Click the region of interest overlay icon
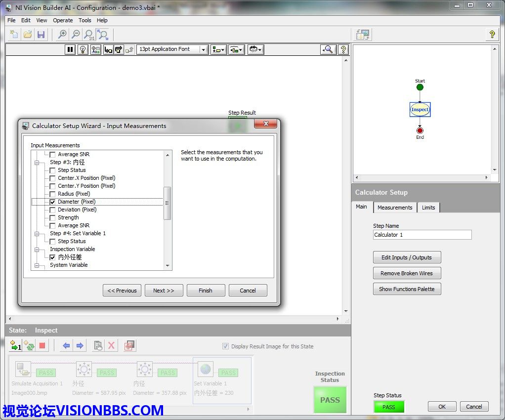505x420 pixels. [x=129, y=345]
